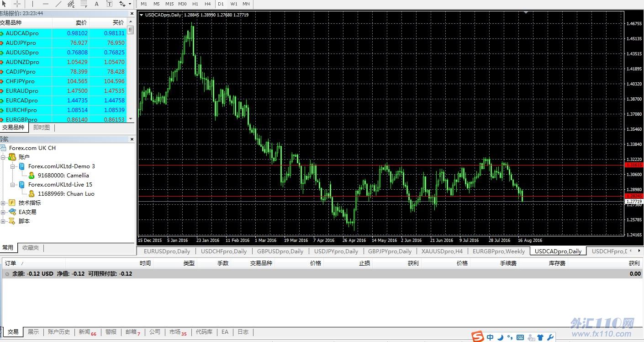
Task: Select the vertical line drawing tool
Action: point(32,4)
